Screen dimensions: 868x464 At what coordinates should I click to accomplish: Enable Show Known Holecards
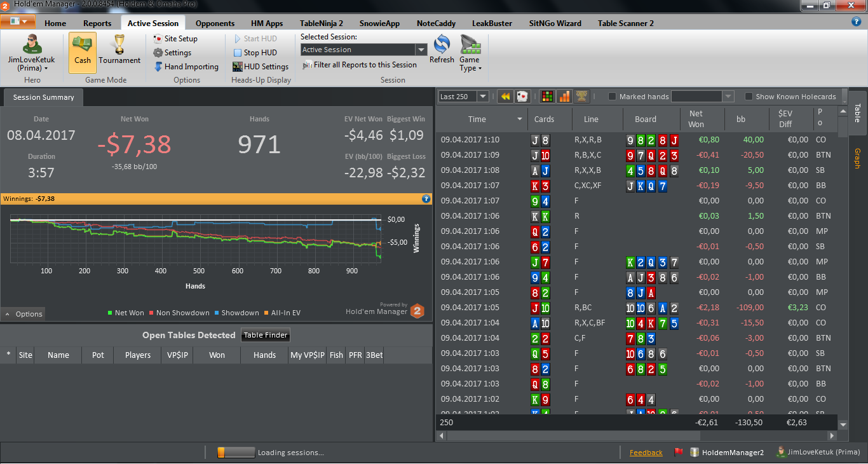pos(749,97)
